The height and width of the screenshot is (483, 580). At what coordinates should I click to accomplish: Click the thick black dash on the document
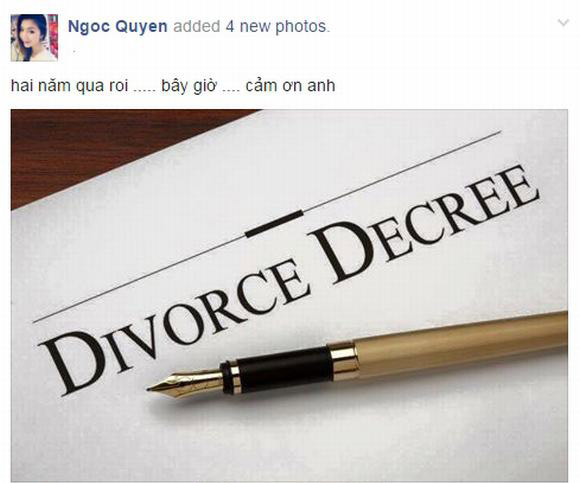tap(274, 223)
